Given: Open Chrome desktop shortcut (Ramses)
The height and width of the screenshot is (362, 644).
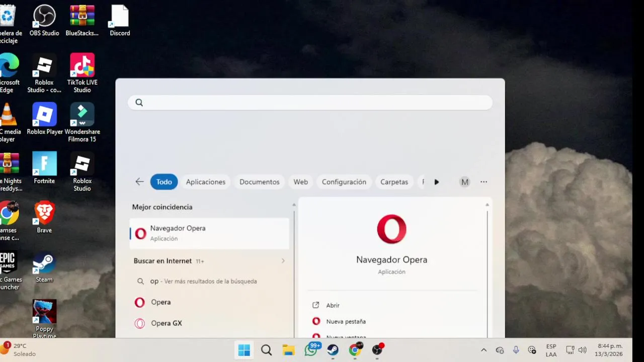Looking at the screenshot, I should pos(9,221).
